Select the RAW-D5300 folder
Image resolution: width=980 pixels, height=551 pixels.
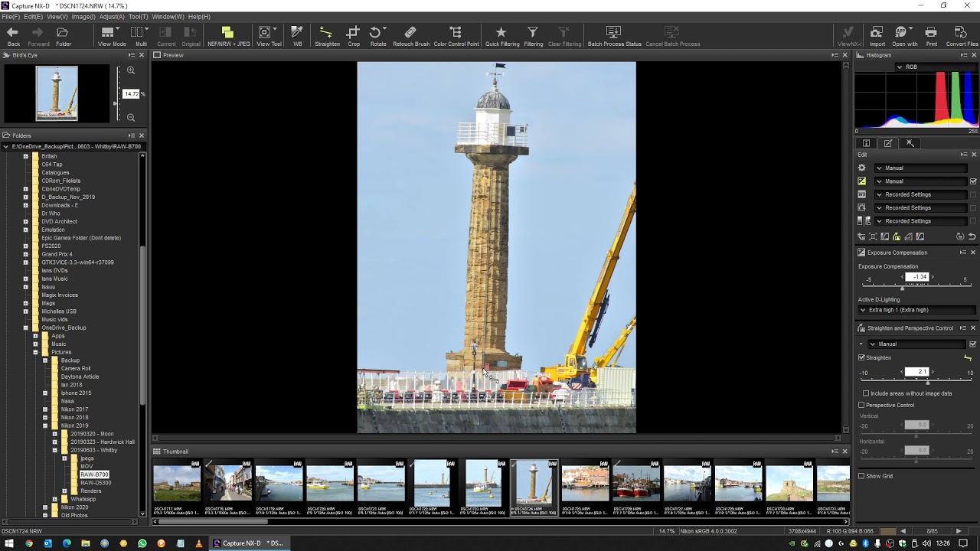(96, 483)
